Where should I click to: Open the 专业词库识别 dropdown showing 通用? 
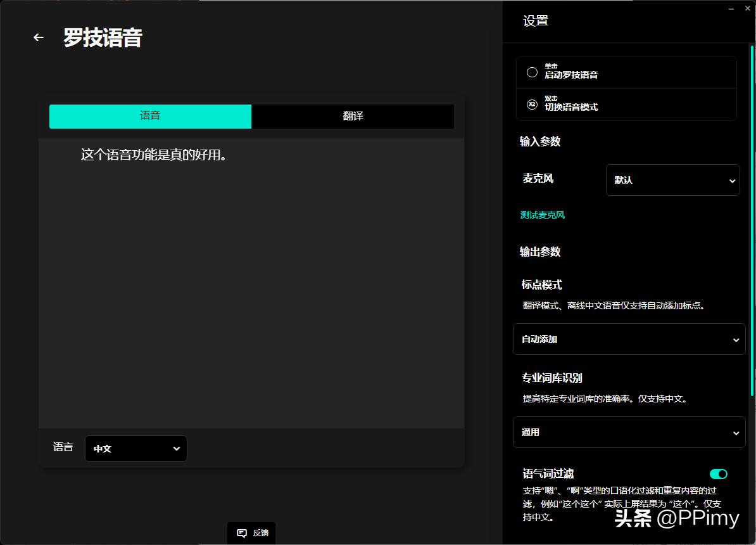(629, 432)
